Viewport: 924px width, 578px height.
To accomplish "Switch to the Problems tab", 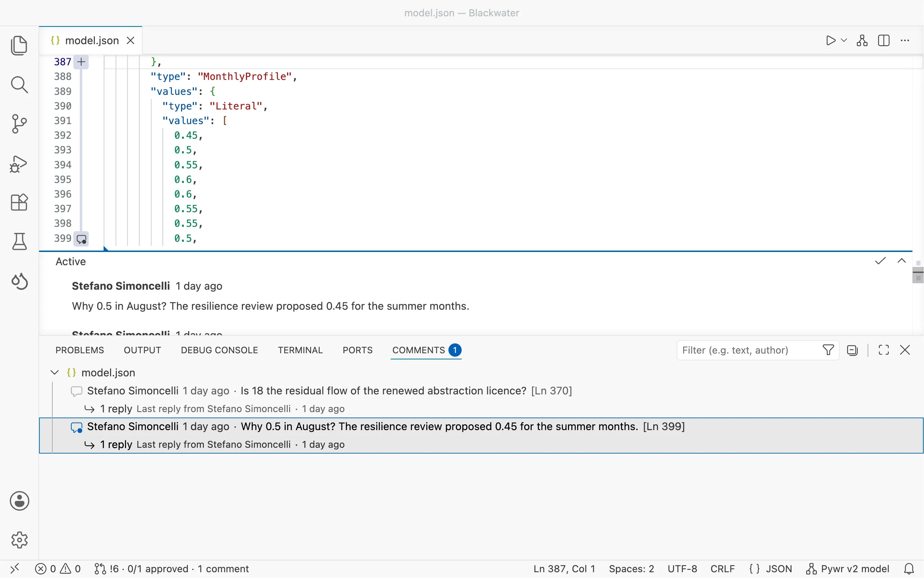I will (80, 350).
